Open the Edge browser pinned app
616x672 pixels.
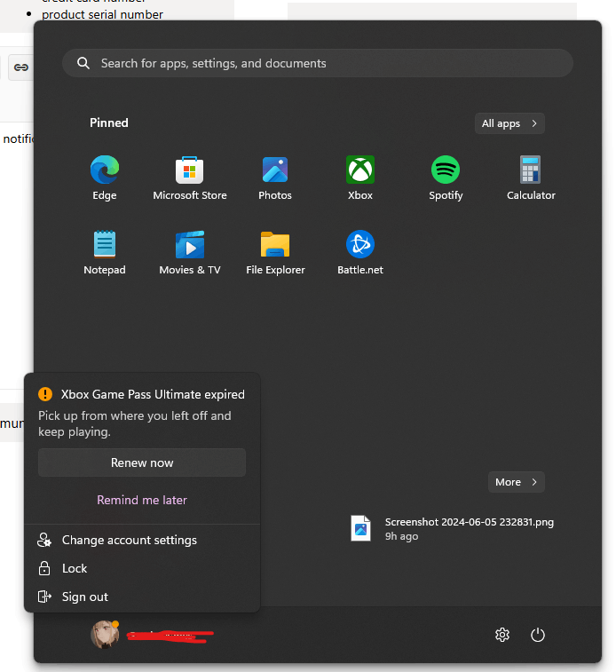pyautogui.click(x=105, y=178)
